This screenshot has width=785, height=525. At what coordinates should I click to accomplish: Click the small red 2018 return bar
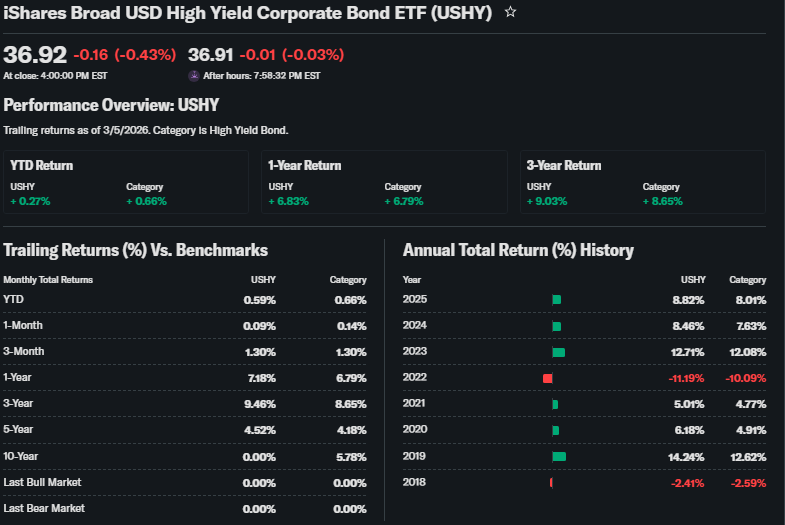click(551, 483)
